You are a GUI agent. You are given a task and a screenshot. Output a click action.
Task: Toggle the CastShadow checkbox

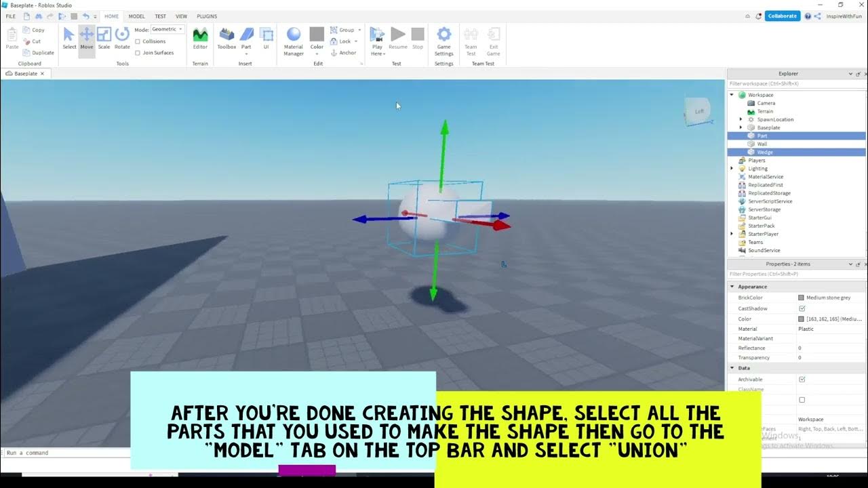pos(802,308)
